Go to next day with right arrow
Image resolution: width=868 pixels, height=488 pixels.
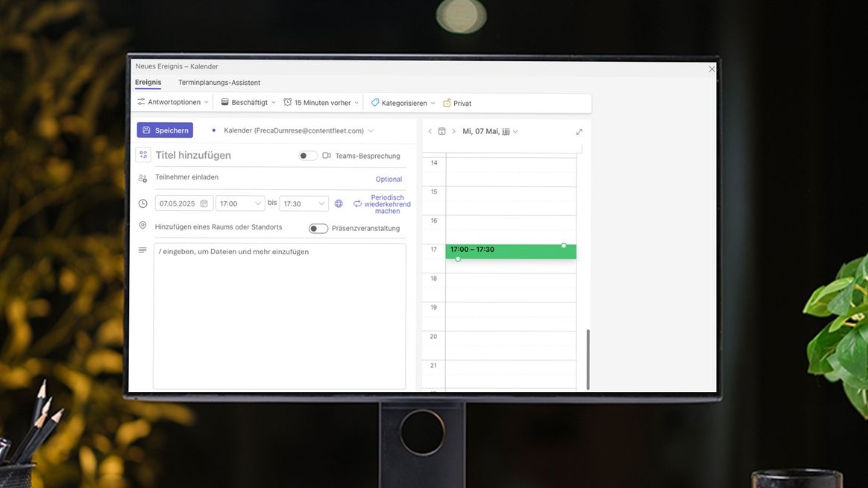pyautogui.click(x=453, y=132)
